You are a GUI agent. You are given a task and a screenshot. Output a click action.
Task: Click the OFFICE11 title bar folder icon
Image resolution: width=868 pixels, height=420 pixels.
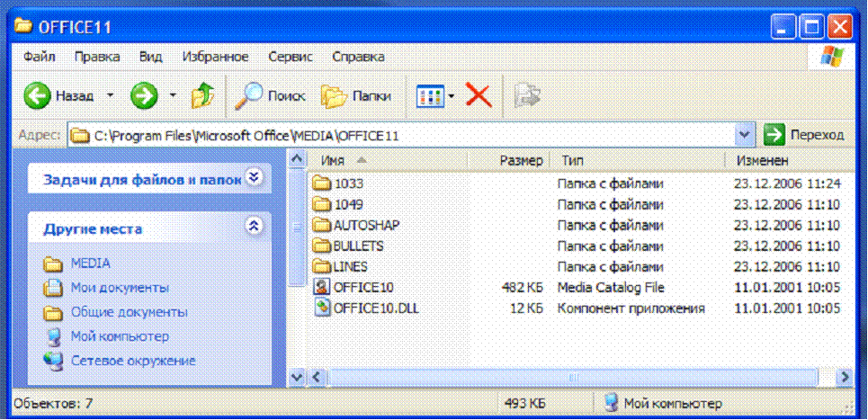[22, 27]
